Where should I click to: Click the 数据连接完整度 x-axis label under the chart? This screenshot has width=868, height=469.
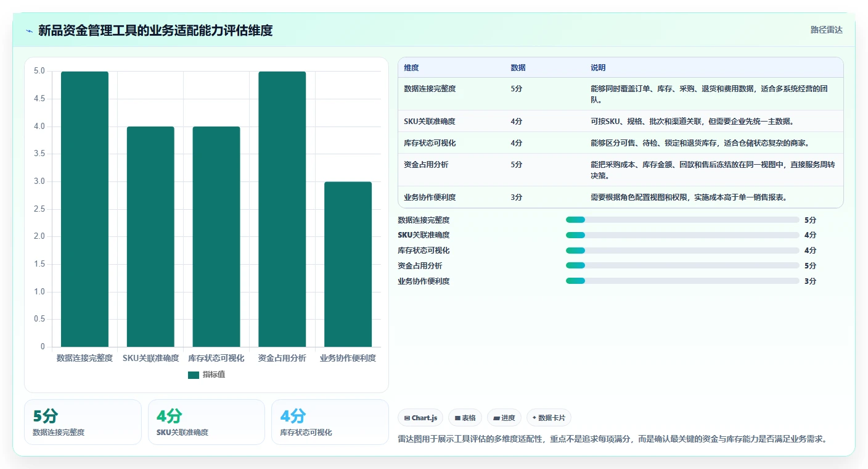[84, 358]
